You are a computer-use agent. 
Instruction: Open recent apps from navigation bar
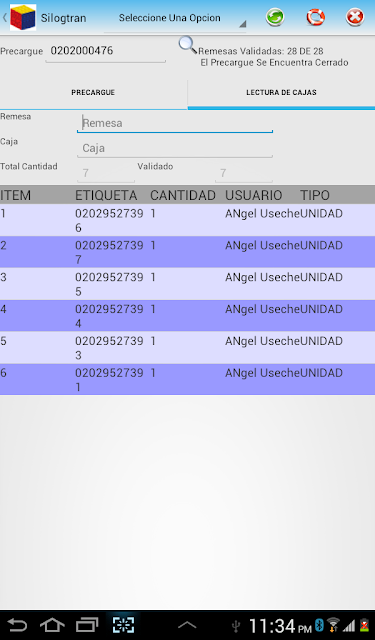click(x=87, y=624)
